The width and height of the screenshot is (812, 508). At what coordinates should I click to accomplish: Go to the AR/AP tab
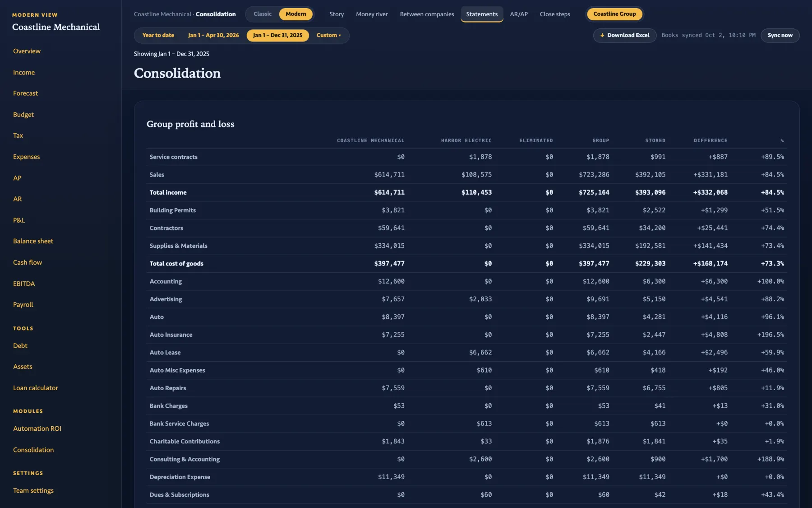(x=519, y=14)
